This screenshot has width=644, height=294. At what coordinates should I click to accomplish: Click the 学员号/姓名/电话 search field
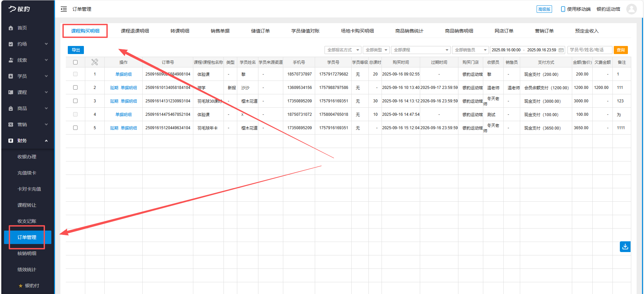coord(589,50)
